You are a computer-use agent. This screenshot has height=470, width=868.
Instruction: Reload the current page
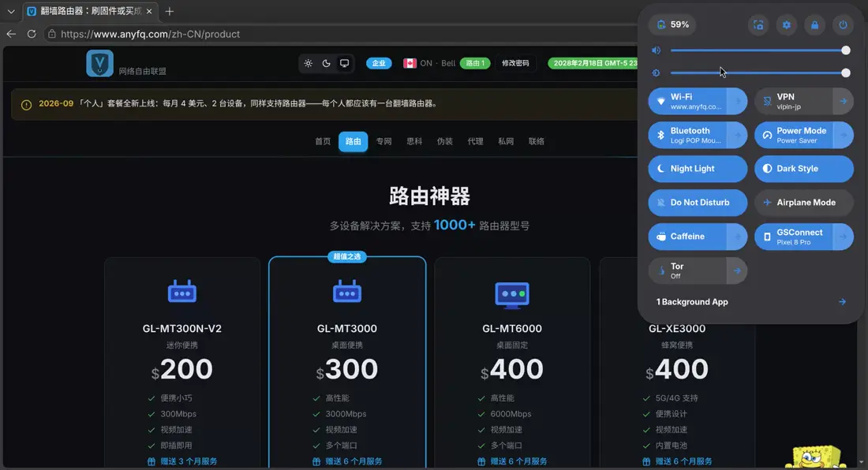(32, 34)
